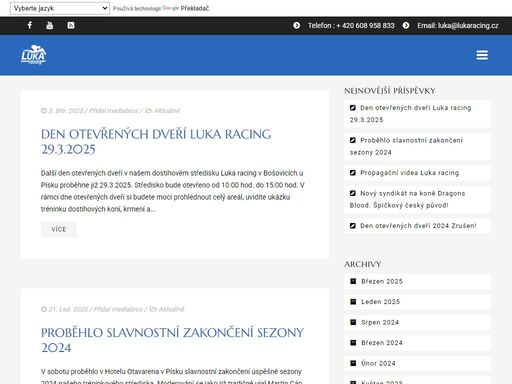Click 'Aktuálně' category in first post meta

167,111
